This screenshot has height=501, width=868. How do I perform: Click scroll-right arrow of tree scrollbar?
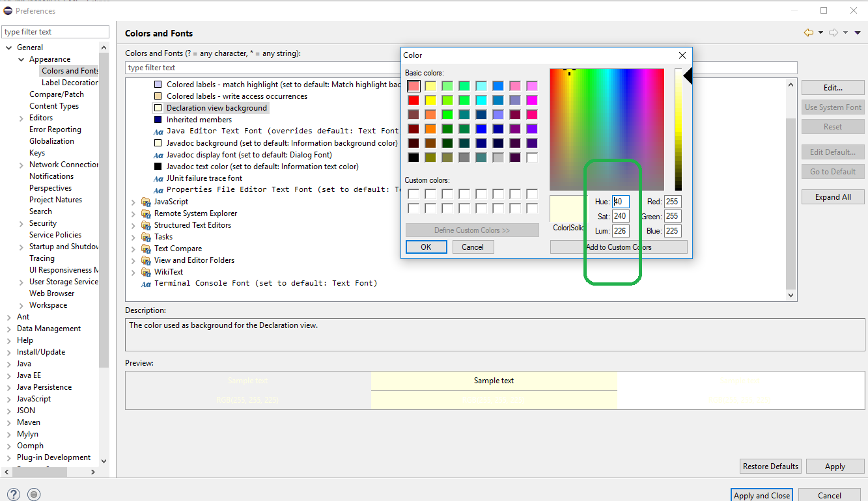click(93, 472)
